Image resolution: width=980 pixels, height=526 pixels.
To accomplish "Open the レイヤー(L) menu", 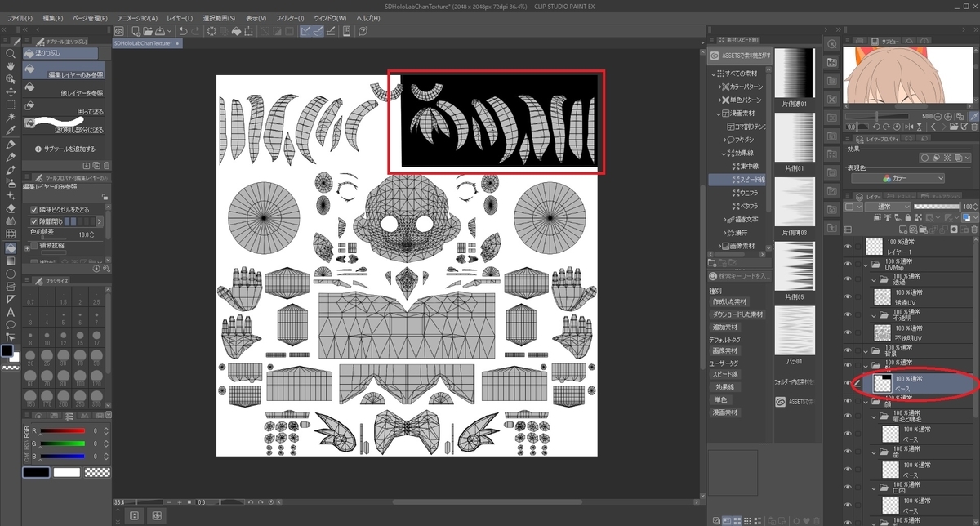I will pyautogui.click(x=178, y=17).
